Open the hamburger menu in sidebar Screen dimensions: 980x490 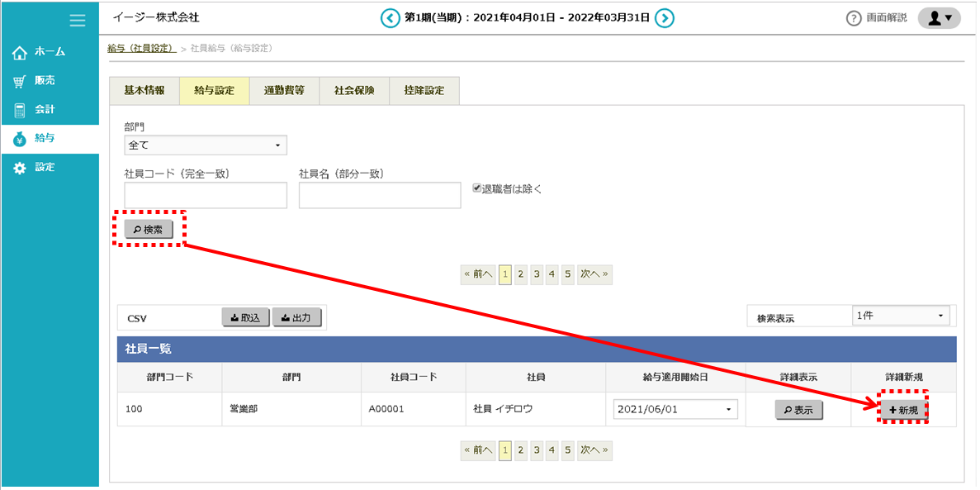(x=78, y=21)
